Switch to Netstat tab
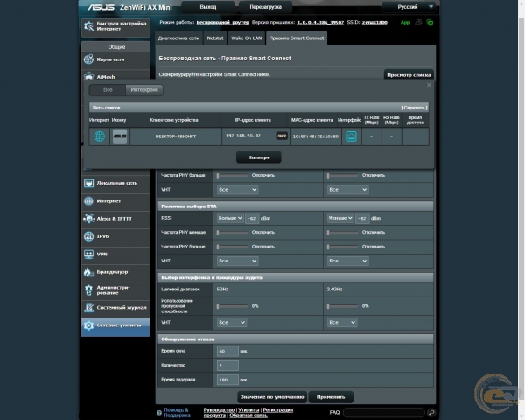The image size is (525, 420). (215, 38)
